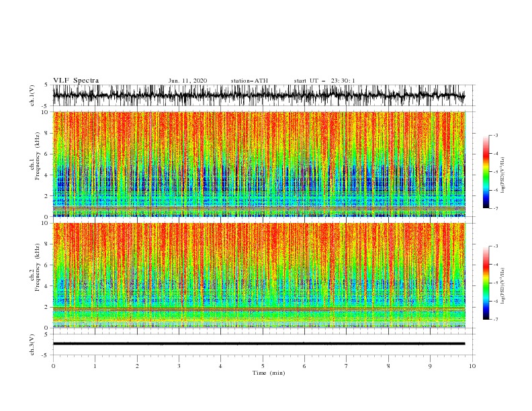Select the date text "Jun. 11, 2020"

[x=187, y=81]
